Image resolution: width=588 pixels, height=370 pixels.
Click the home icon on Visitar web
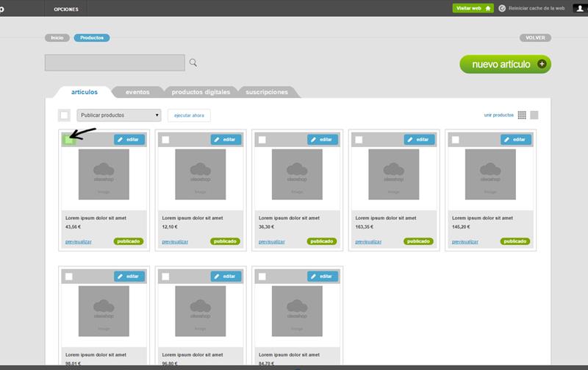click(x=487, y=8)
